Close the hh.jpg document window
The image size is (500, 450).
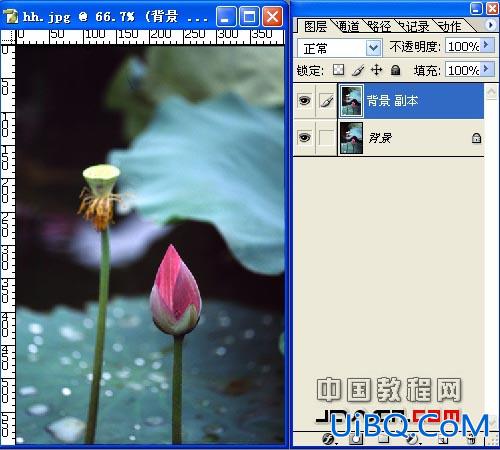(x=273, y=17)
